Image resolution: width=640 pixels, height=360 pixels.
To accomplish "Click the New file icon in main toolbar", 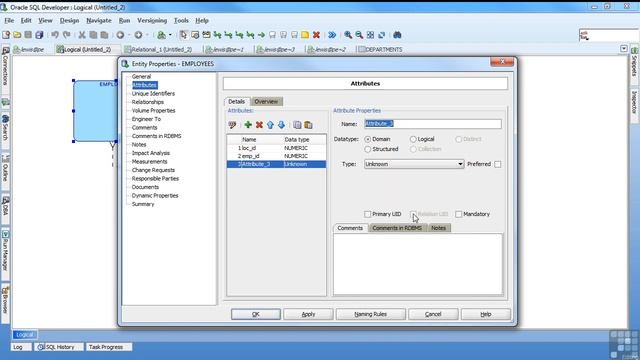I will click(6, 35).
